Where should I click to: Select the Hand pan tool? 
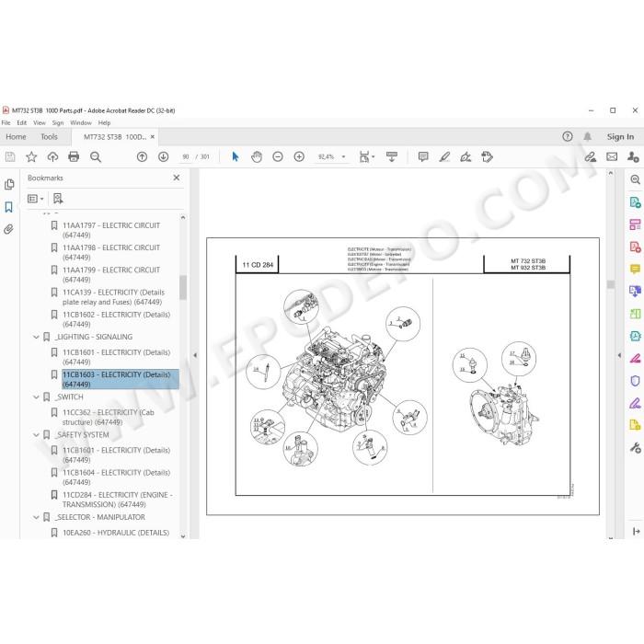pos(257,156)
